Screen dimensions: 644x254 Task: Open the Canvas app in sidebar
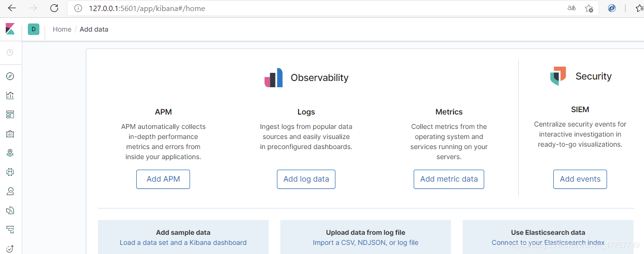click(x=10, y=134)
